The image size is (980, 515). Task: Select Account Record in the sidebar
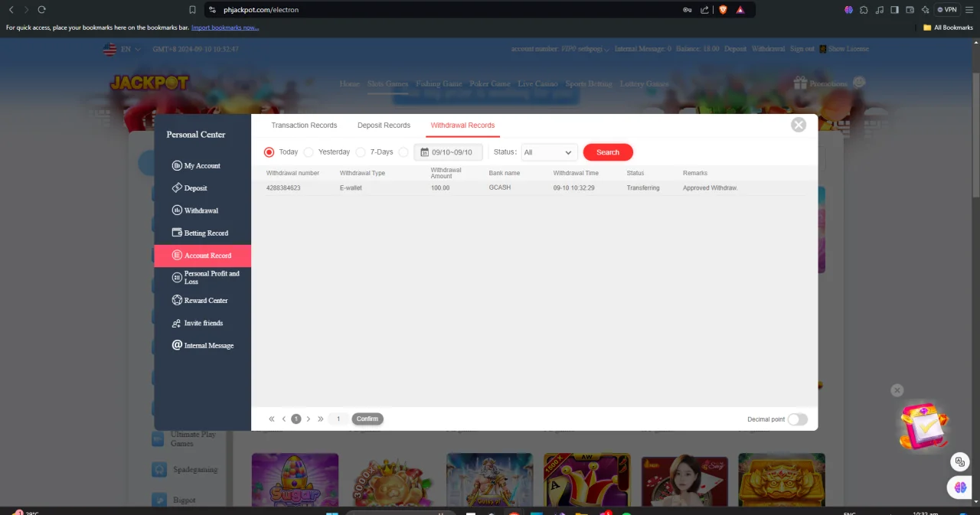202,256
